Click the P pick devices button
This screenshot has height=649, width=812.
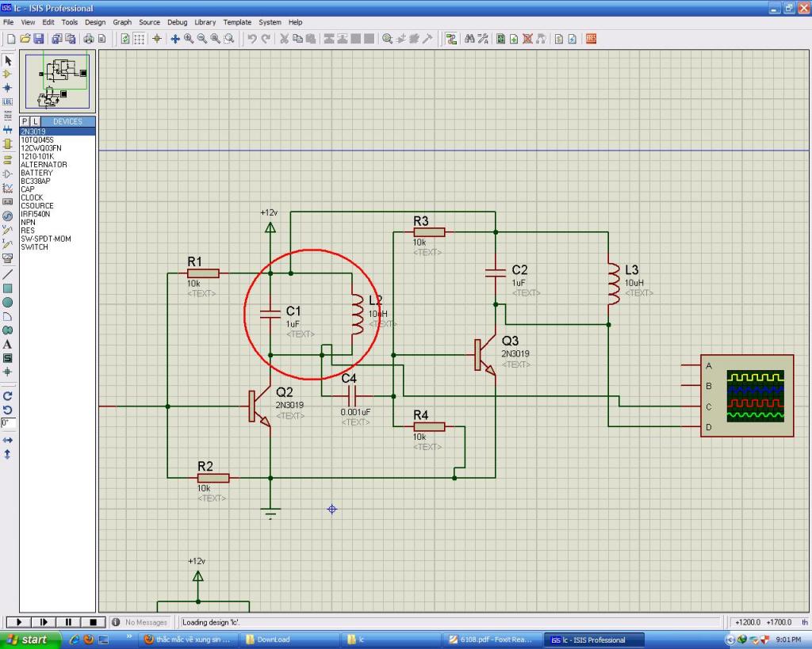[x=25, y=121]
